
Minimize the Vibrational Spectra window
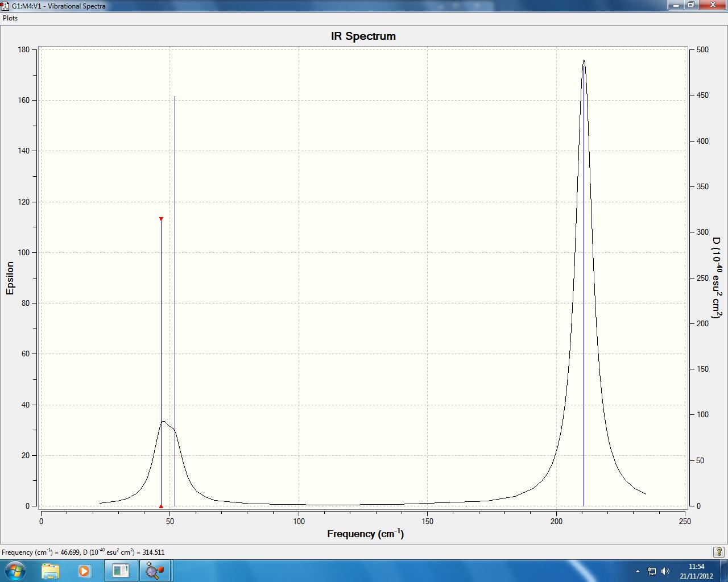pyautogui.click(x=675, y=5)
